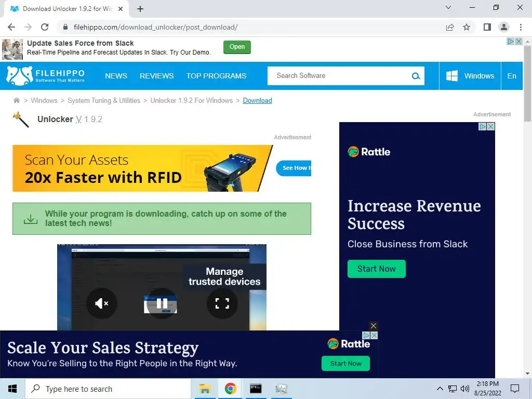Click the FileHippo logo

click(x=46, y=76)
